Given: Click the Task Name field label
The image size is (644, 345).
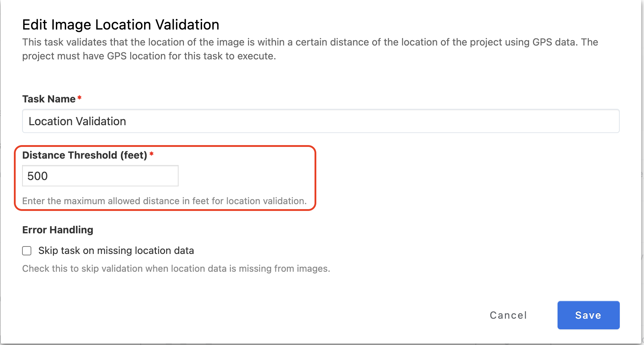Looking at the screenshot, I should 49,99.
